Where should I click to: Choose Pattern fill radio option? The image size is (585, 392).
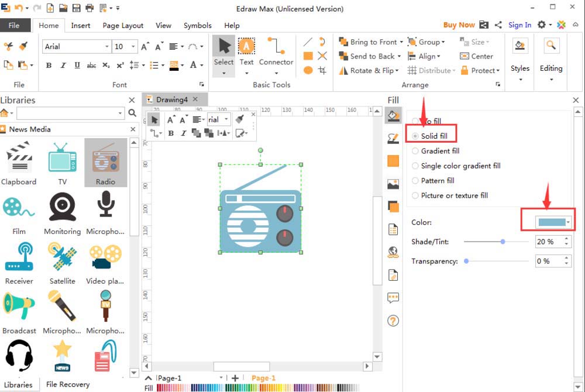(415, 181)
